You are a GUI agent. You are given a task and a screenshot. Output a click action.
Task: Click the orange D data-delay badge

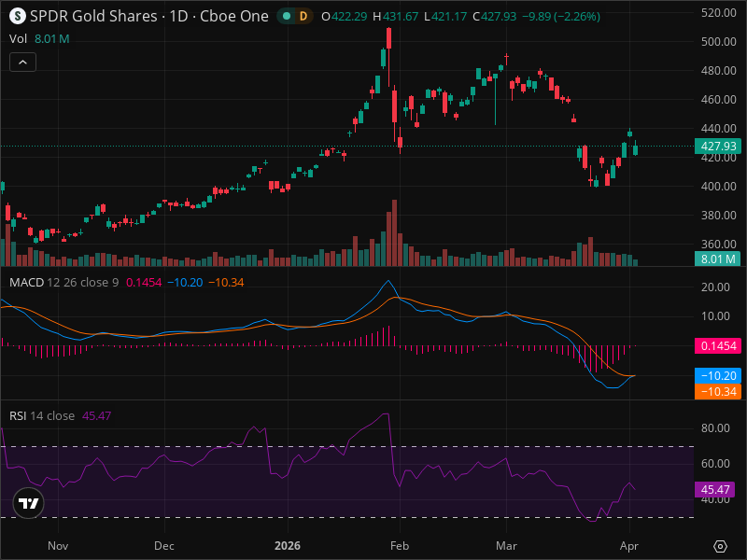303,16
